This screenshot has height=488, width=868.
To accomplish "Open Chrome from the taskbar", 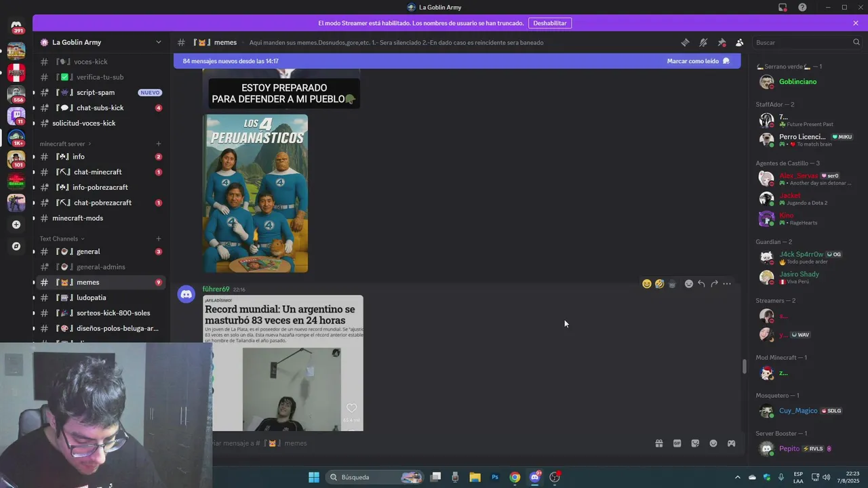I will pyautogui.click(x=515, y=477).
